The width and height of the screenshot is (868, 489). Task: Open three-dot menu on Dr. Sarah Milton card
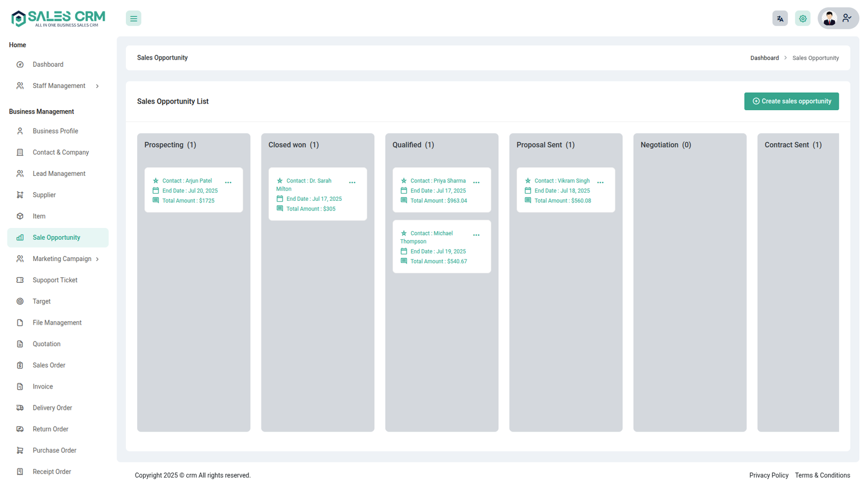point(352,183)
